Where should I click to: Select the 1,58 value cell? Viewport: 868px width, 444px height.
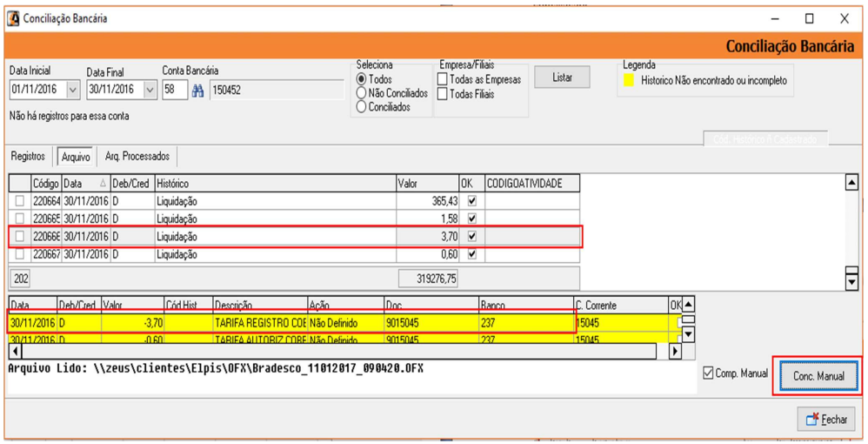pos(427,219)
